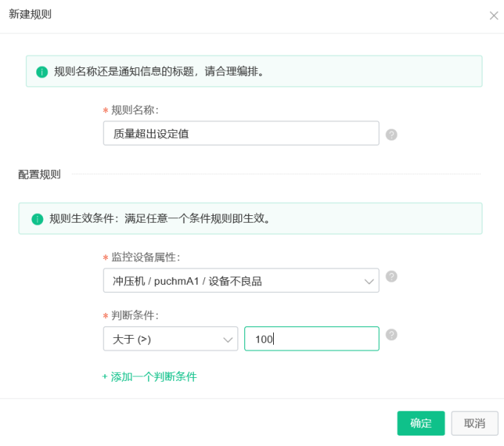Click chevron arrow of operator selector
504x446 pixels.
tap(228, 339)
